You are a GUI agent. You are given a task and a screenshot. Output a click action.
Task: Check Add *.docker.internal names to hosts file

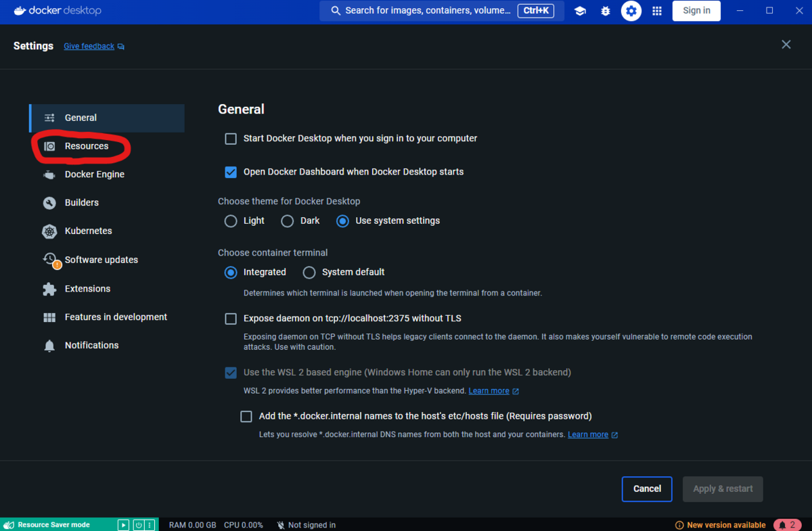(246, 417)
